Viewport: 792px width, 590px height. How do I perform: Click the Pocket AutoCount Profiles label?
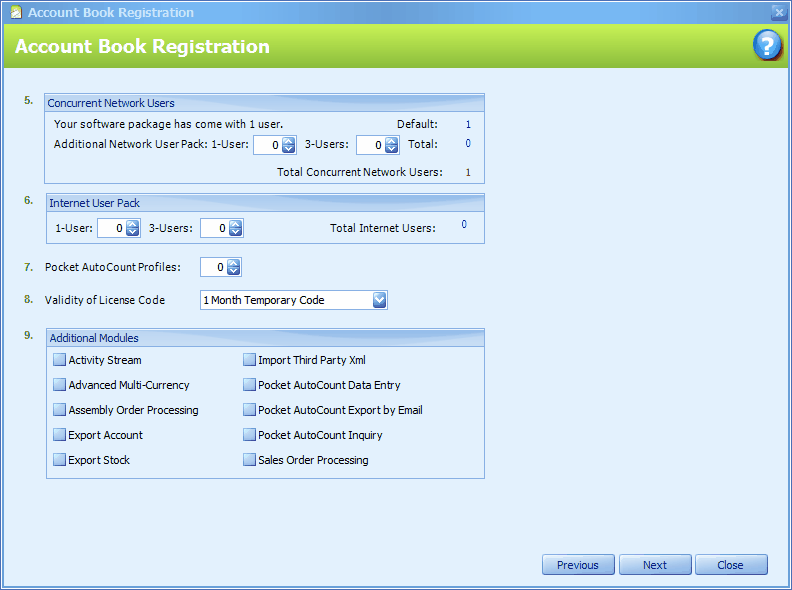113,267
